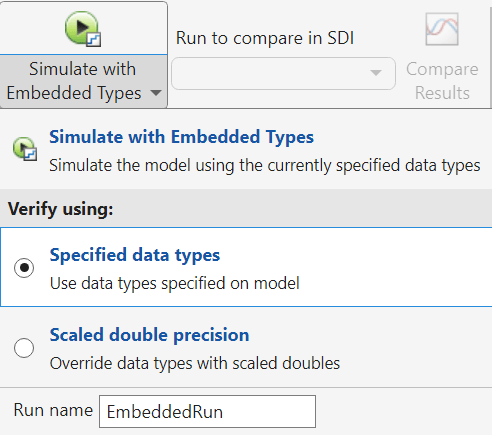Click 'Use data types specified on model' text
The height and width of the screenshot is (435, 492).
click(x=175, y=284)
